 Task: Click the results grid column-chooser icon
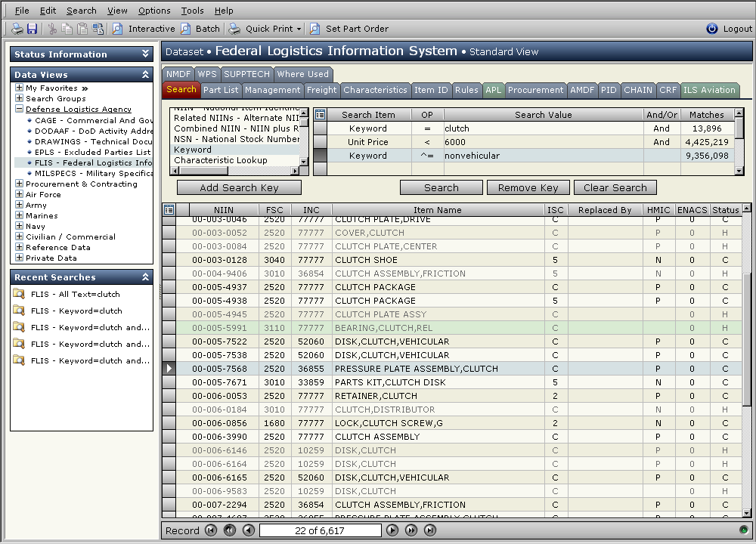pyautogui.click(x=169, y=210)
